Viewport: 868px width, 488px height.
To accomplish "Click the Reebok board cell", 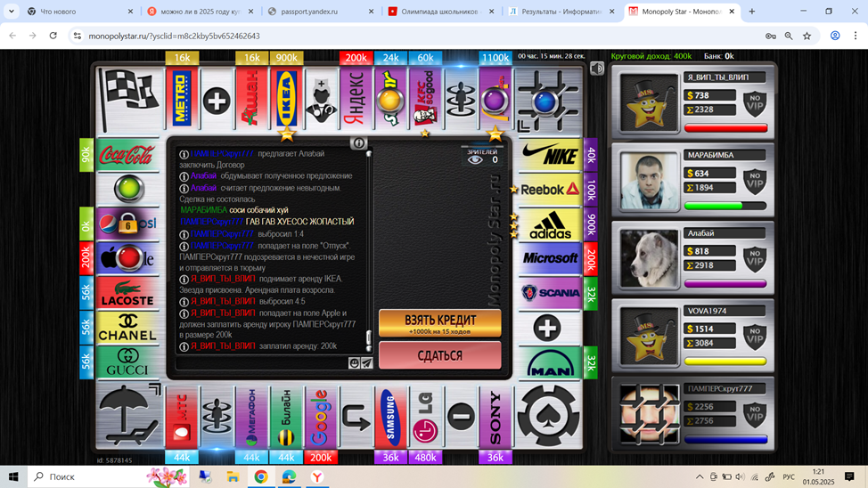I will point(550,189).
